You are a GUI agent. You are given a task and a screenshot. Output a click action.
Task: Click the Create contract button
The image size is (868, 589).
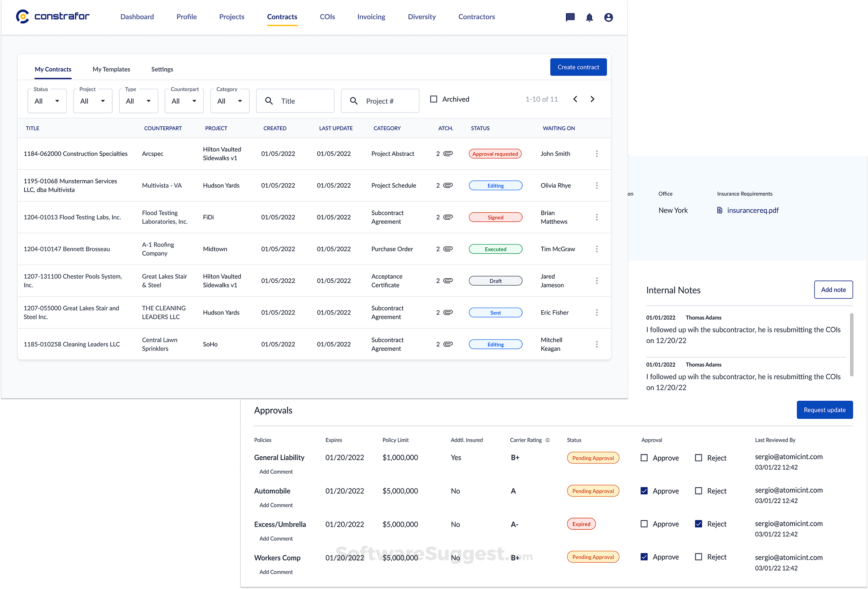pos(578,67)
